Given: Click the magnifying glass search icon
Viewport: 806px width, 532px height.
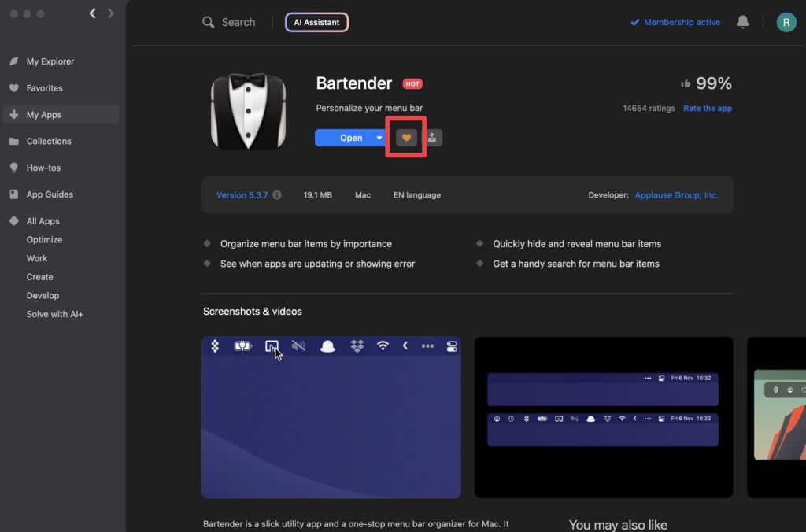Looking at the screenshot, I should [x=208, y=22].
